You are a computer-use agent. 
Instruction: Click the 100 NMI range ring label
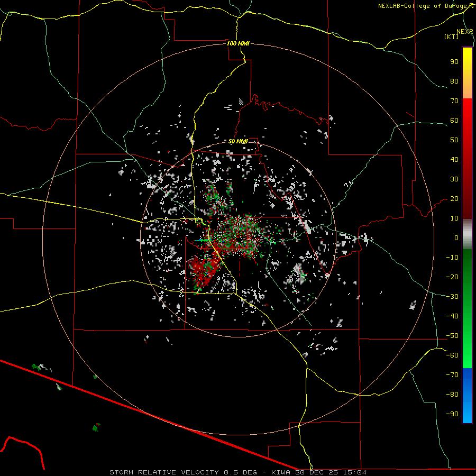(238, 43)
